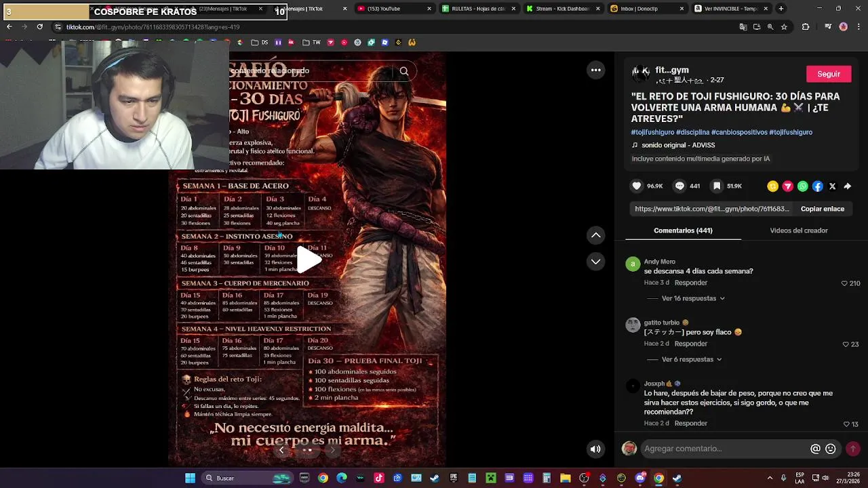
Task: Go back in browser history
Action: coord(9,27)
